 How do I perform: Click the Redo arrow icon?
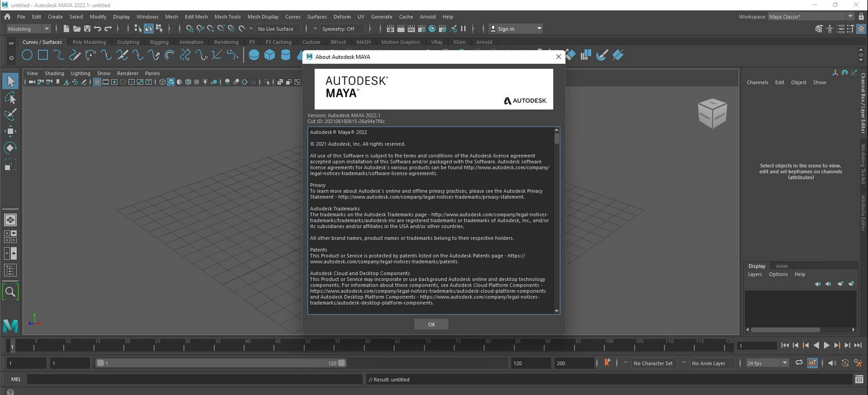[108, 29]
